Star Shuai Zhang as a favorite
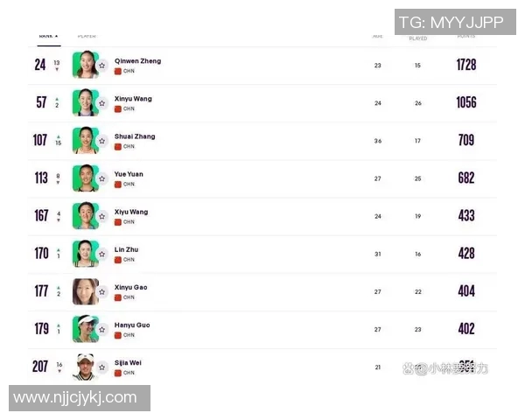This screenshot has height=420, width=525. pyautogui.click(x=101, y=141)
